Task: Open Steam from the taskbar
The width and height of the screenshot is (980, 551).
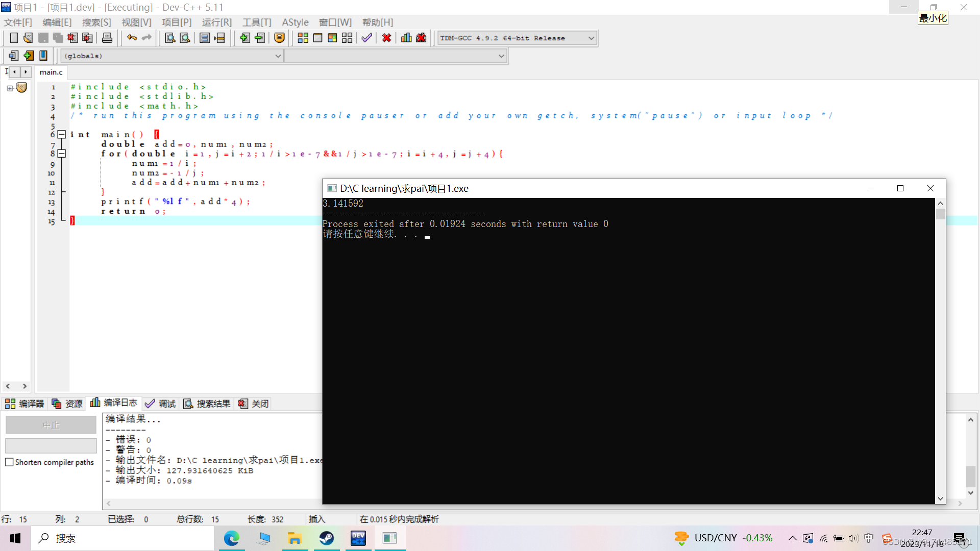Action: (327, 538)
